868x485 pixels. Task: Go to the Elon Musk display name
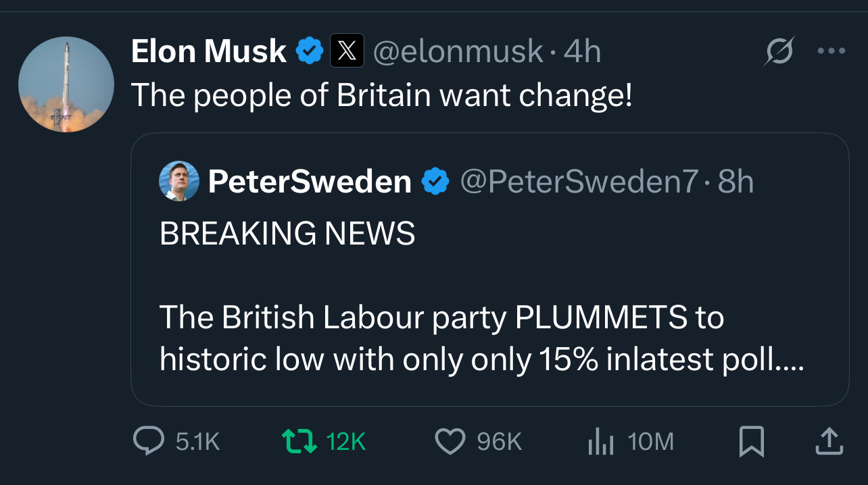[208, 51]
